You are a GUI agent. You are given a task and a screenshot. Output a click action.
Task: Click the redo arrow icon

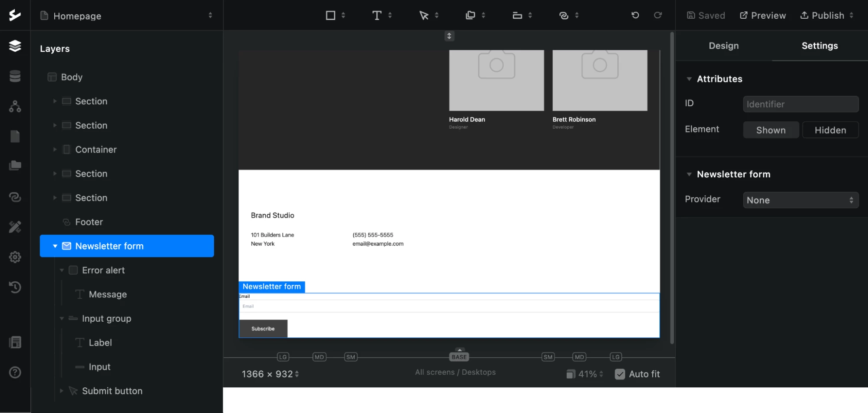point(658,15)
